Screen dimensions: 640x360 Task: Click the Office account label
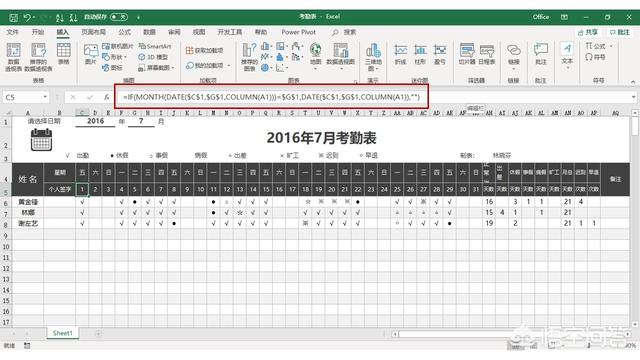pos(541,17)
